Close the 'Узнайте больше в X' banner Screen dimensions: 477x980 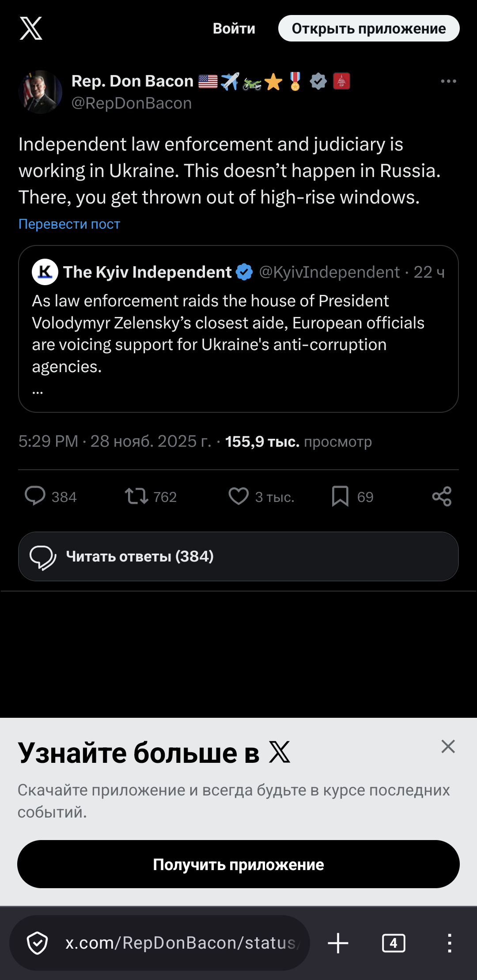[448, 746]
